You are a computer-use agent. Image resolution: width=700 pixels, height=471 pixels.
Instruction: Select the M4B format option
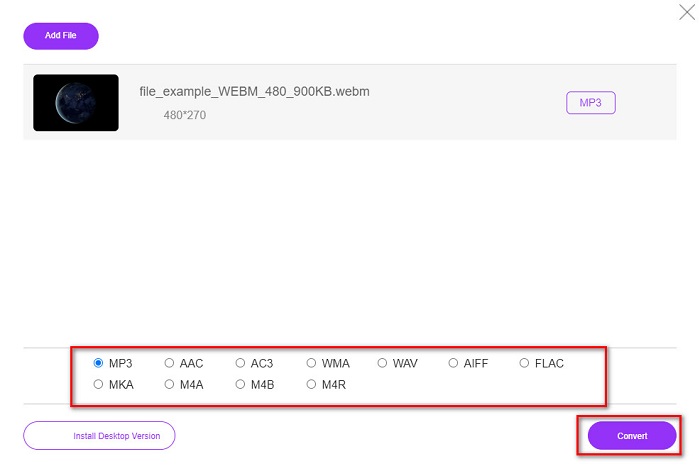[x=241, y=384]
